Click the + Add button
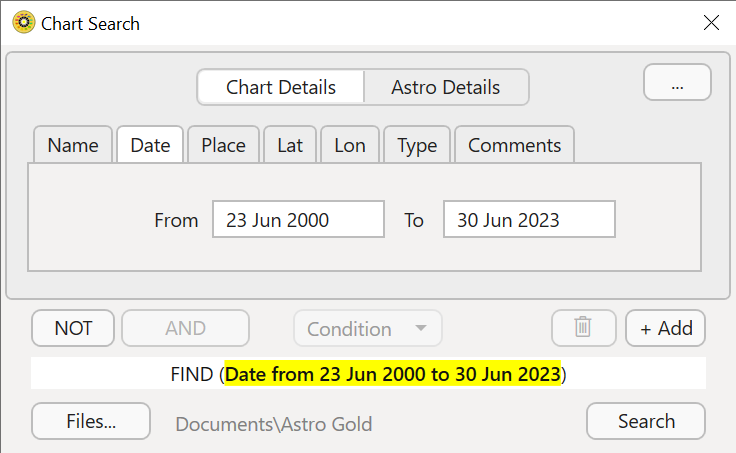The height and width of the screenshot is (453, 736). (666, 328)
